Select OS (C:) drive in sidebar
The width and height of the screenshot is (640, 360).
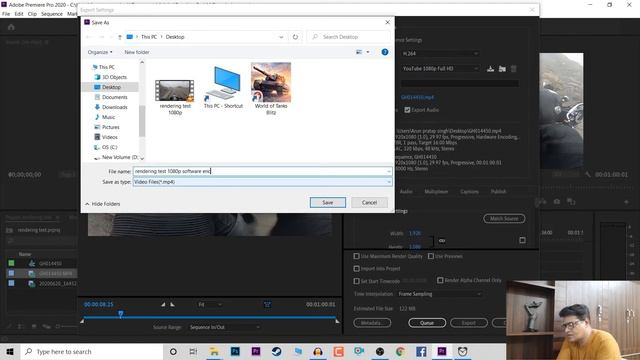pos(109,147)
